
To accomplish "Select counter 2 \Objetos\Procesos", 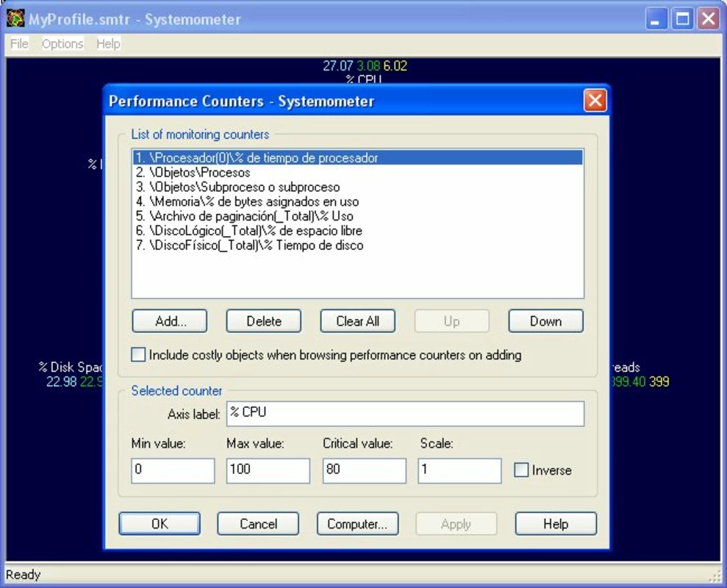I will click(357, 173).
